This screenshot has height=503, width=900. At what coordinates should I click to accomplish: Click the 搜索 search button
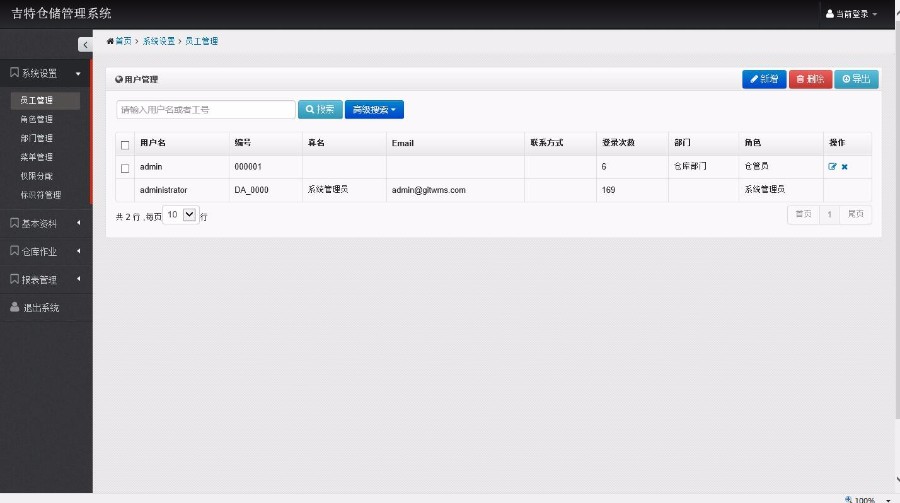point(320,110)
